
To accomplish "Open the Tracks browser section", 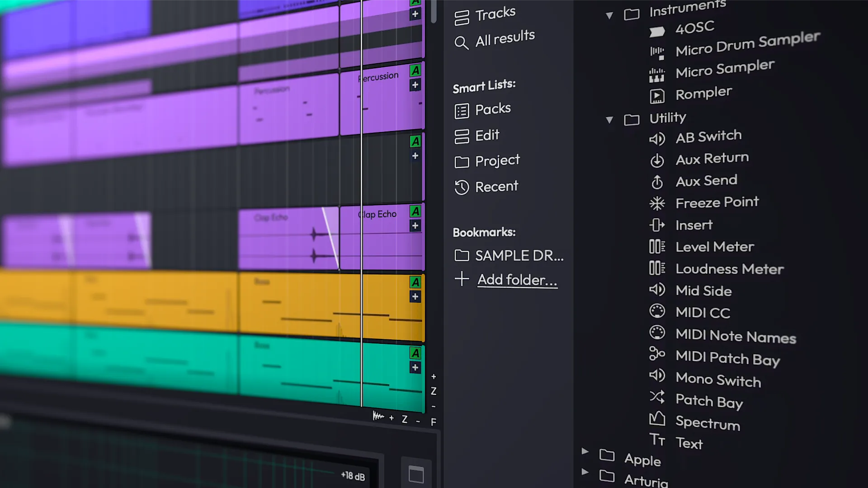I will pos(485,15).
